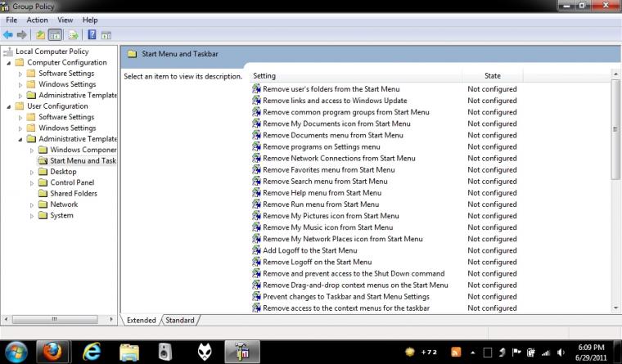Image resolution: width=622 pixels, height=364 pixels.
Task: Open the Action menu
Action: (37, 20)
